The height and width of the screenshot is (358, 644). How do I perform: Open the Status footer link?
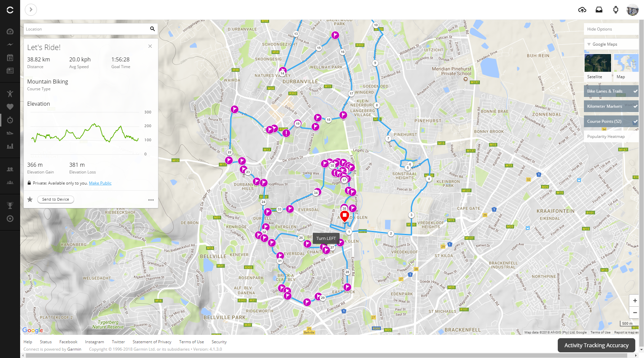click(46, 342)
